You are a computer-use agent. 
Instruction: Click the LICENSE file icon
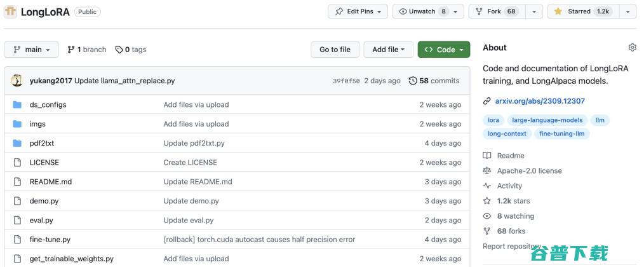[17, 163]
